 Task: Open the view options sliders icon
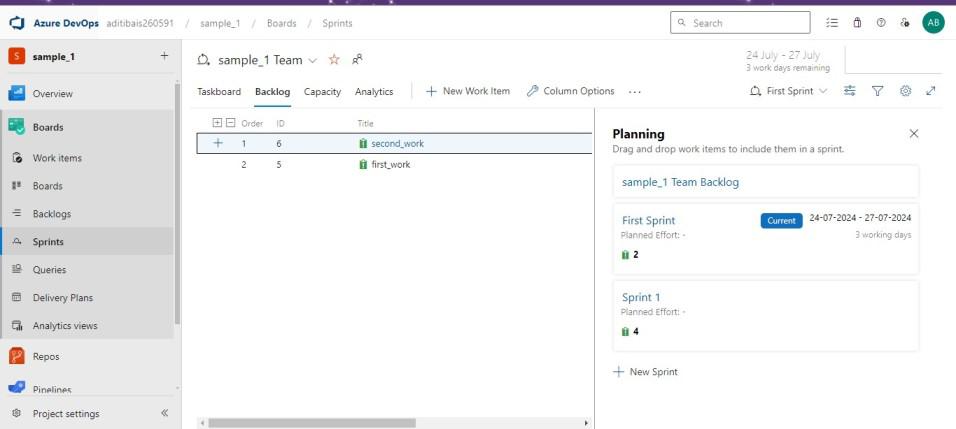(x=850, y=91)
